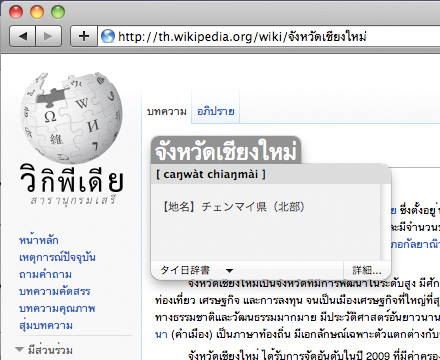Click the Wikipedia globe logo
The height and width of the screenshot is (360, 440).
[71, 117]
